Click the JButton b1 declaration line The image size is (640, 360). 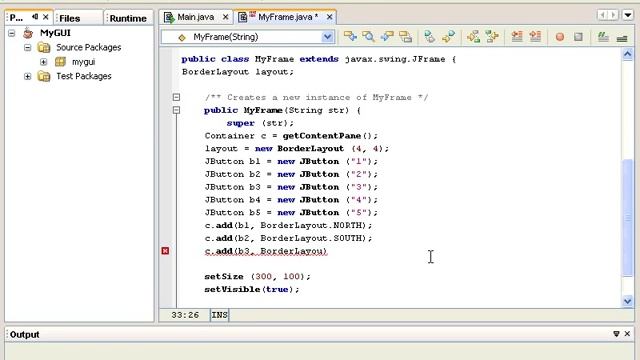tap(291, 161)
